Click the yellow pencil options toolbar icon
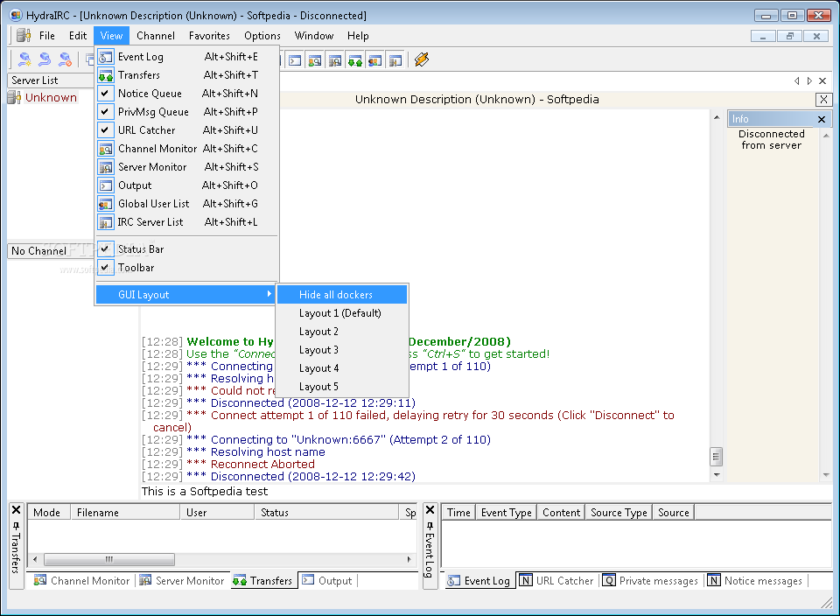The width and height of the screenshot is (840, 616). click(422, 59)
